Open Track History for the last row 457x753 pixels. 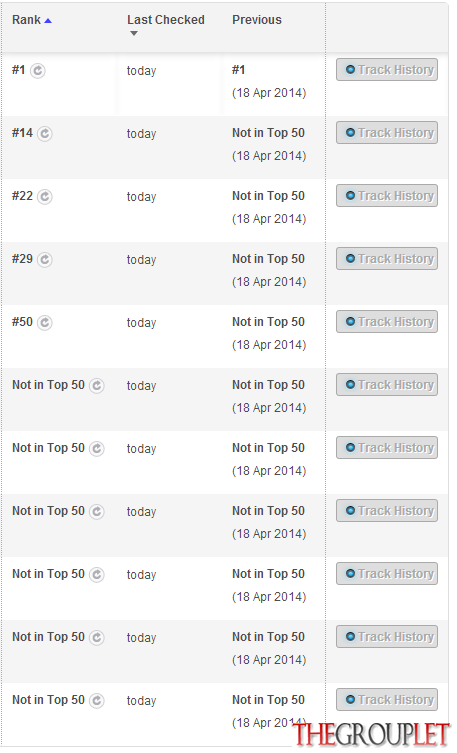[x=387, y=699]
